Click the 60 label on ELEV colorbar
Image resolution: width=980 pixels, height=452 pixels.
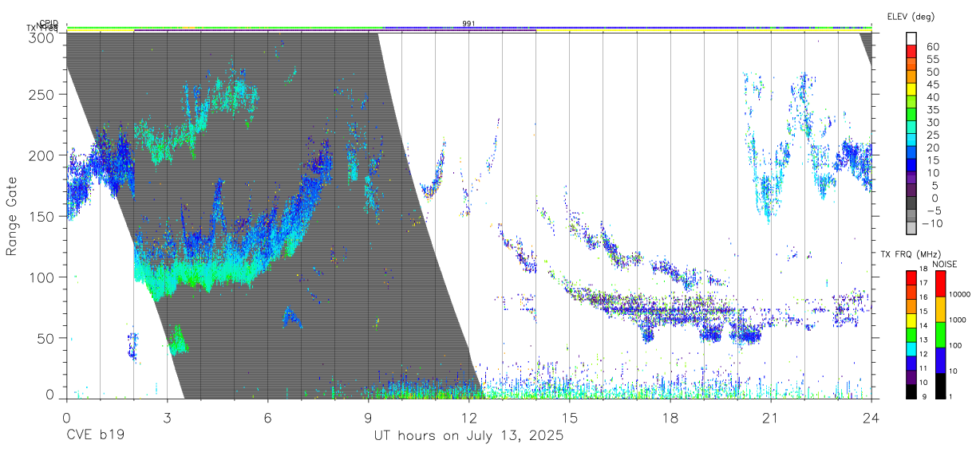click(x=932, y=47)
